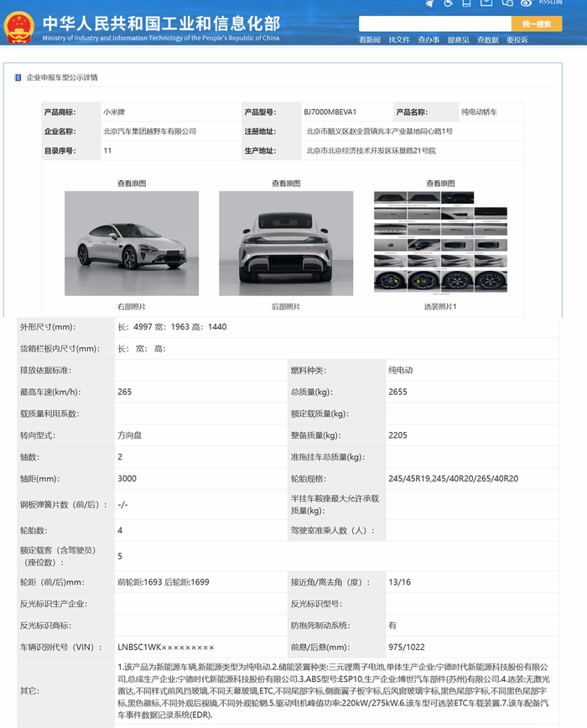
Task: Click the track width 前轮距:1693 text
Action: click(x=164, y=582)
